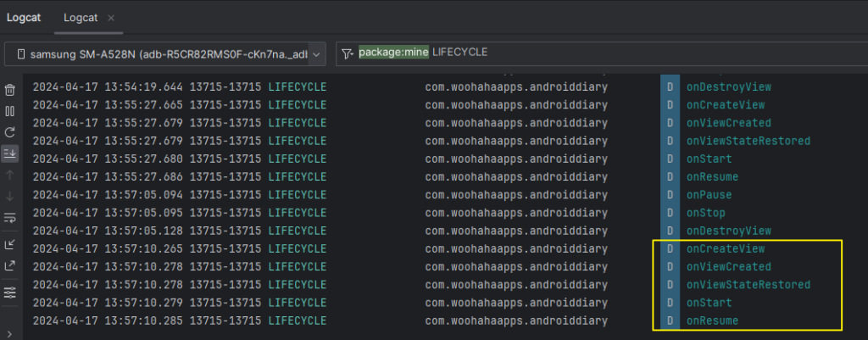The width and height of the screenshot is (868, 340).
Task: Click onDestroyView message in the 13:57:05.128 row
Action: [x=728, y=231]
